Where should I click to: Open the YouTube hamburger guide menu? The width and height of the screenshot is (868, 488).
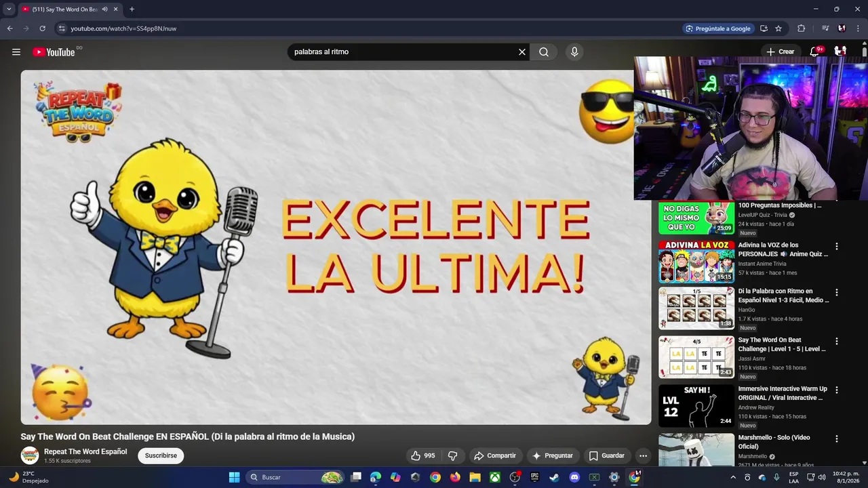[16, 52]
